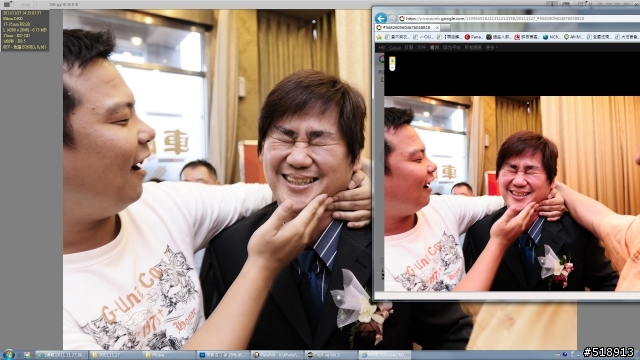Open the gray square dropdown in viewer toolbar

pos(7,4)
